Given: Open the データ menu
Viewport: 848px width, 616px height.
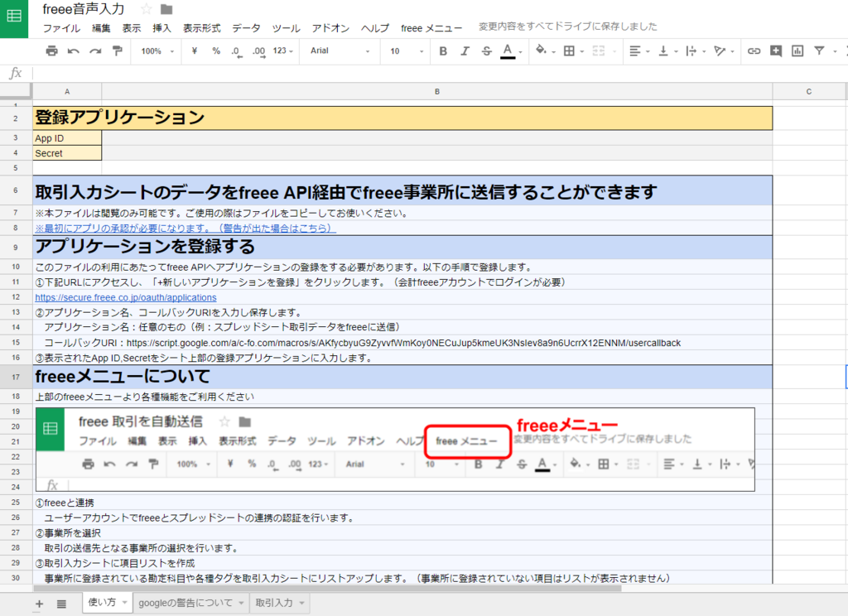Looking at the screenshot, I should click(x=246, y=28).
